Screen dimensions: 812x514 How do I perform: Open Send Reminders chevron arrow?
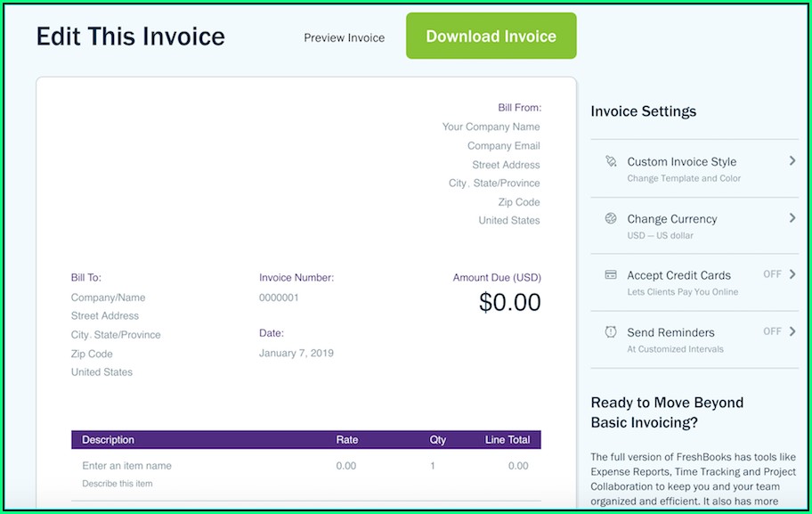(792, 331)
